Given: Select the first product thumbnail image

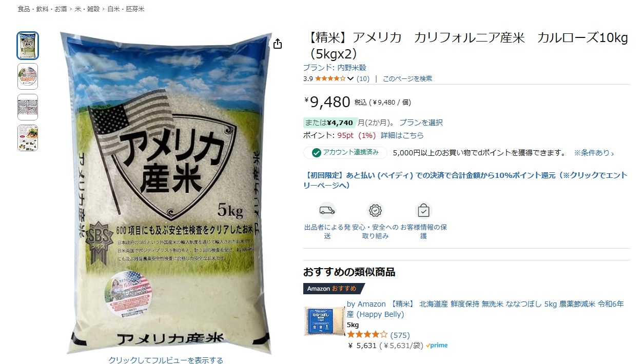Looking at the screenshot, I should (x=28, y=46).
